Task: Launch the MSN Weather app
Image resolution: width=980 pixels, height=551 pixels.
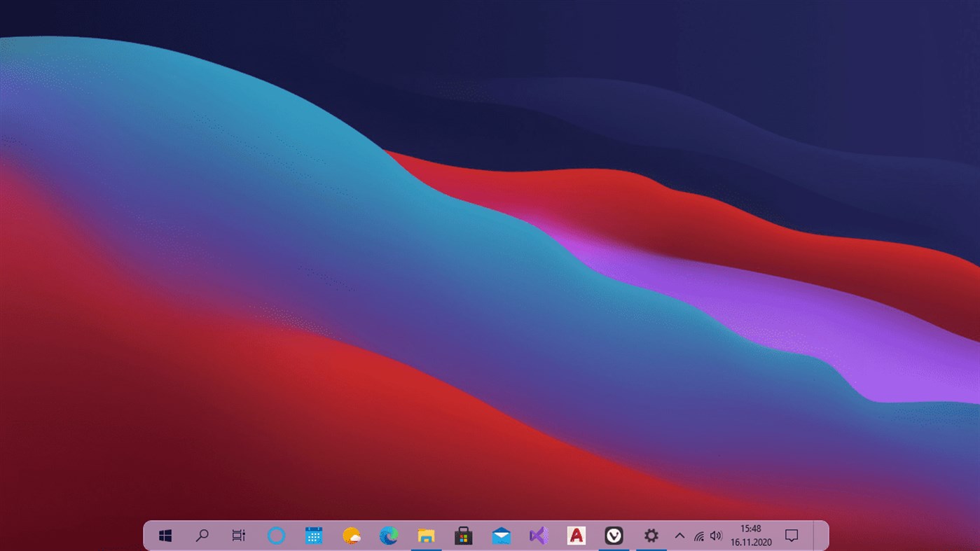Action: pyautogui.click(x=351, y=535)
